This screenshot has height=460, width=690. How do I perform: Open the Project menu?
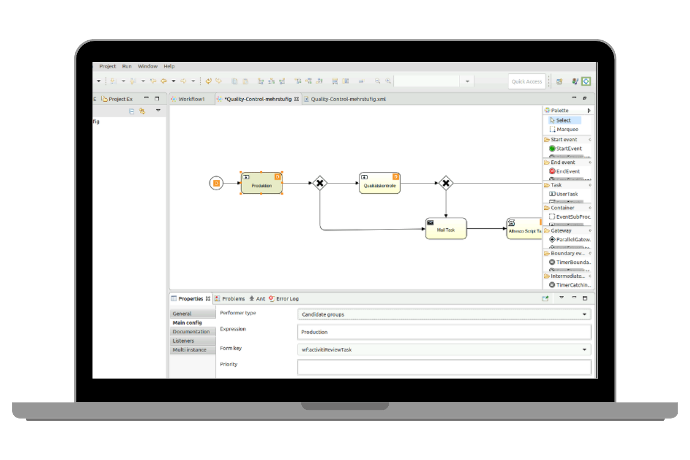(108, 66)
